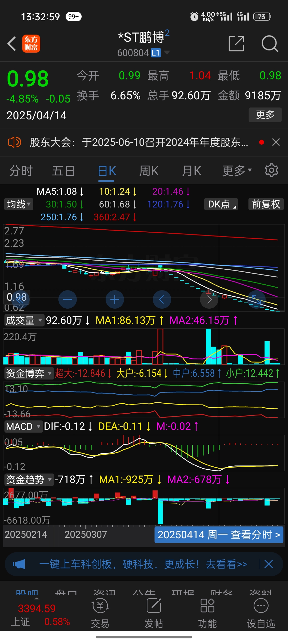The image size is (288, 644).
Task: Tap the 0.98 price level marker
Action: [17, 297]
